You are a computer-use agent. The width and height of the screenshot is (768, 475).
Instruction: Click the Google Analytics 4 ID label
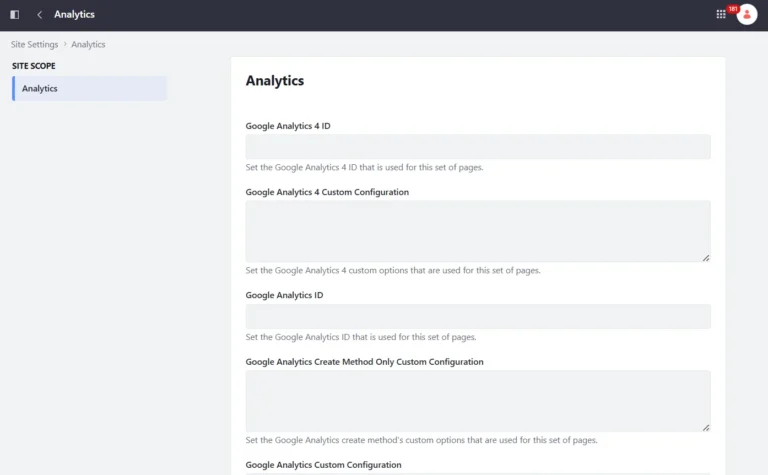pos(288,126)
